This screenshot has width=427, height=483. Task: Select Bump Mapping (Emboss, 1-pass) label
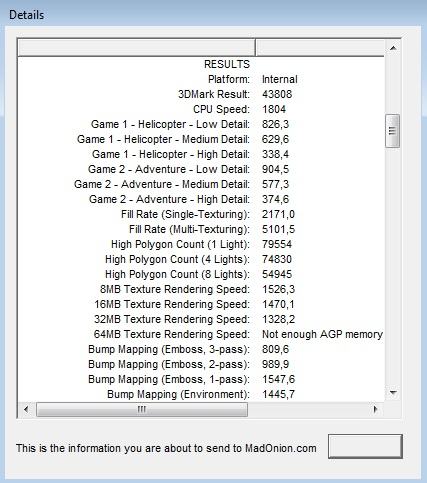click(169, 379)
